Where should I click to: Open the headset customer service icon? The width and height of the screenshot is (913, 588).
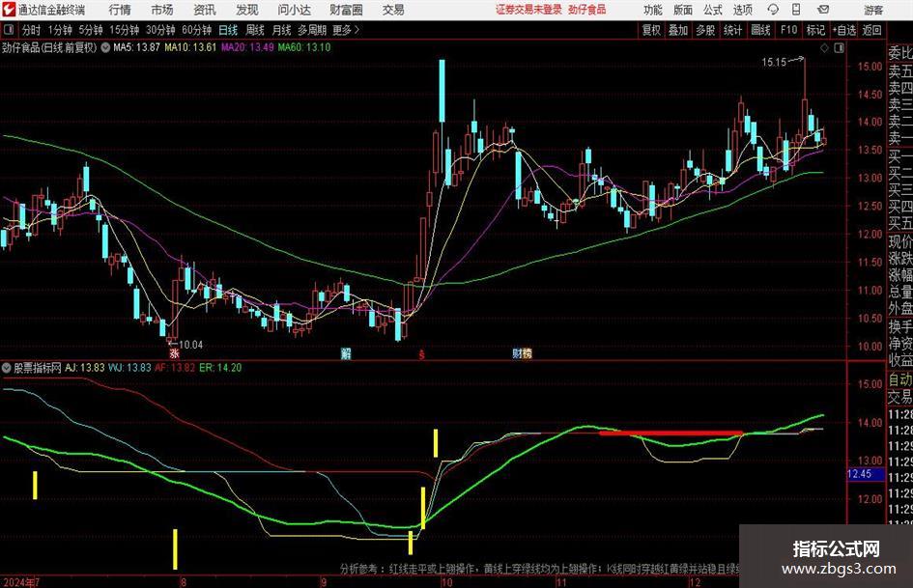click(x=773, y=10)
